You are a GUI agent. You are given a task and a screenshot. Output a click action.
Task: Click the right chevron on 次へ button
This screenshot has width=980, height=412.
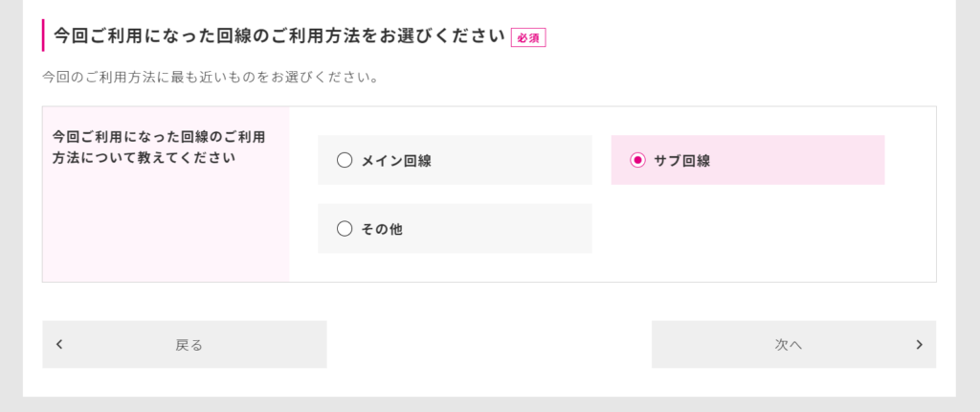919,344
